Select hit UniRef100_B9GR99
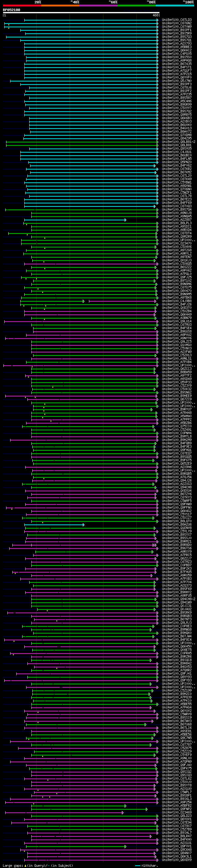The image size is (197, 868). click(x=176, y=105)
